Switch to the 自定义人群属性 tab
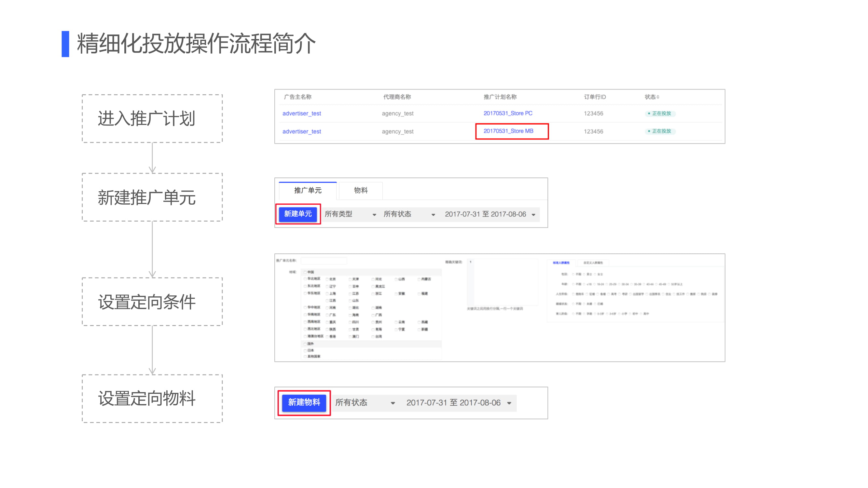 (593, 263)
